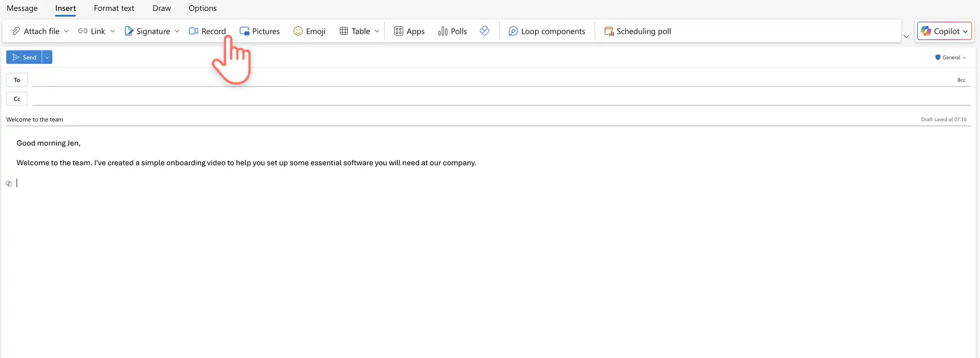
Task: Open the General sensitivity label dropdown
Action: coord(951,57)
